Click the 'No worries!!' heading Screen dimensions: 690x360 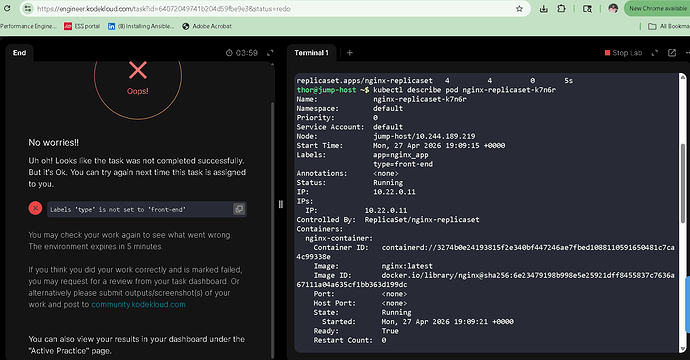[x=54, y=143]
